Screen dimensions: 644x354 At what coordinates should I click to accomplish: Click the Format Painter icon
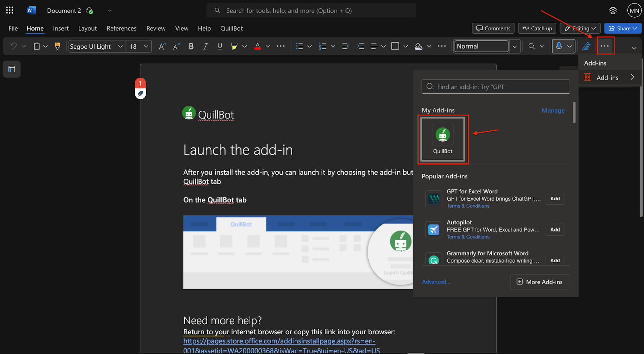click(57, 46)
